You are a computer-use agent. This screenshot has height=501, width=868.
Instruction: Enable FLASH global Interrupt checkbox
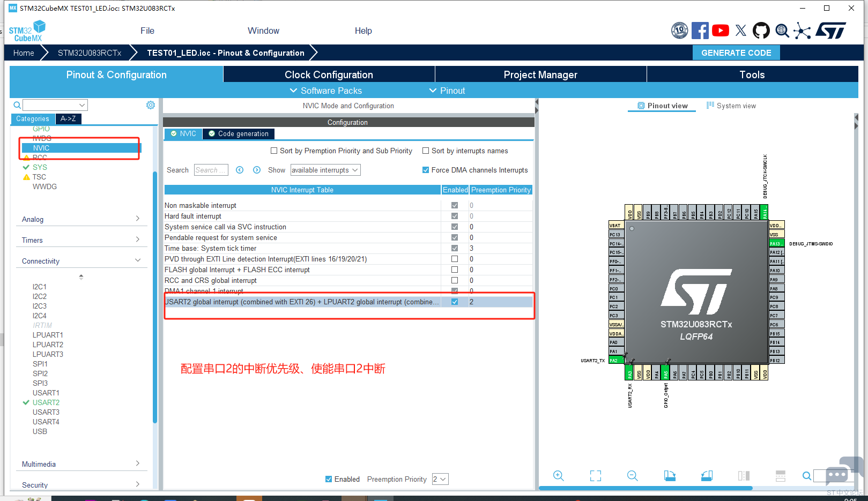point(455,270)
